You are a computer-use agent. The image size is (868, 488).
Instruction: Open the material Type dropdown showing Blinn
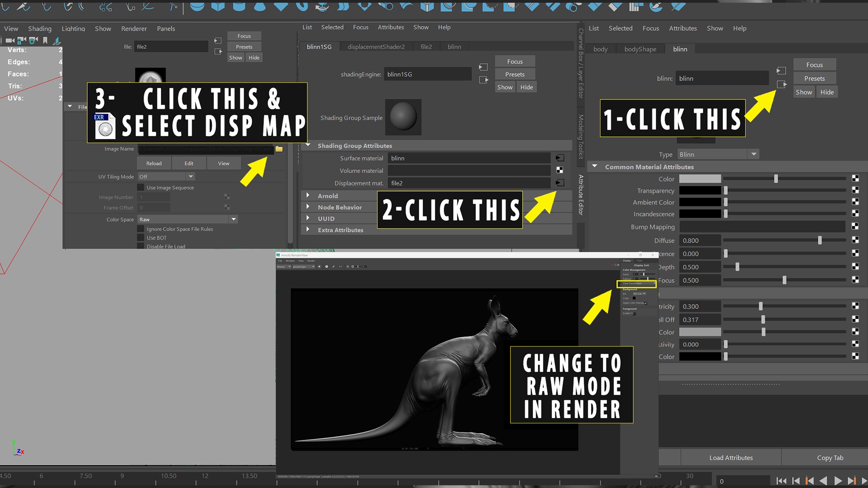click(x=718, y=155)
